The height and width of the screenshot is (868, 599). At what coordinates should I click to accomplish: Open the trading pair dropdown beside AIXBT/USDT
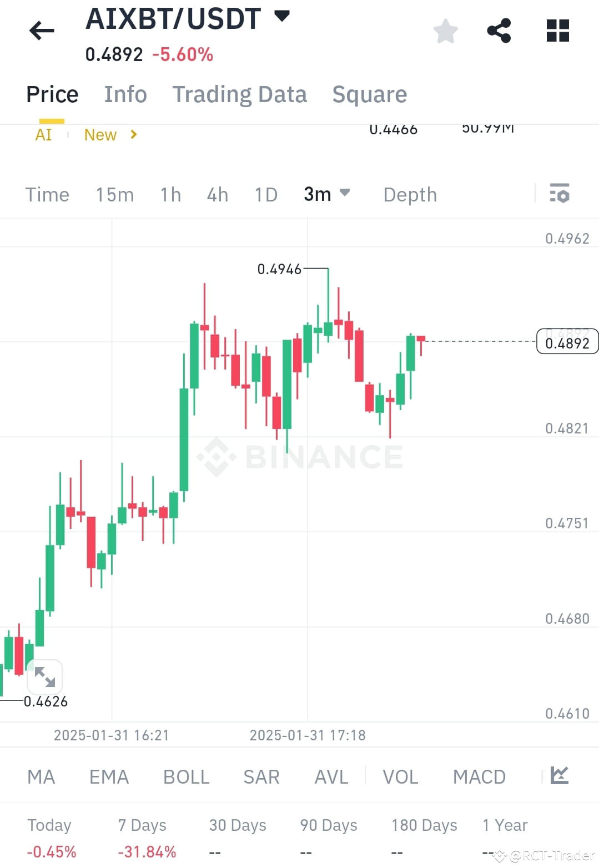pos(282,17)
